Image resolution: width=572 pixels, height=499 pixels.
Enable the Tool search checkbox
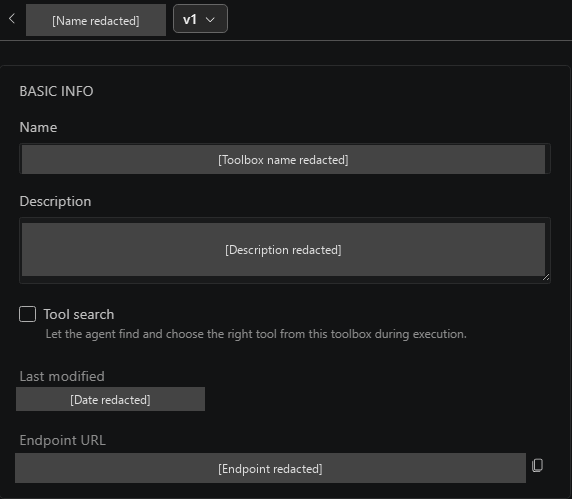[27, 314]
